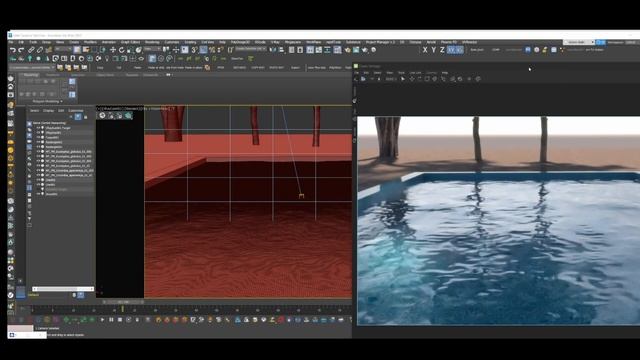The height and width of the screenshot is (360, 640).
Task: Open the Schematic View icon
Action: click(327, 50)
